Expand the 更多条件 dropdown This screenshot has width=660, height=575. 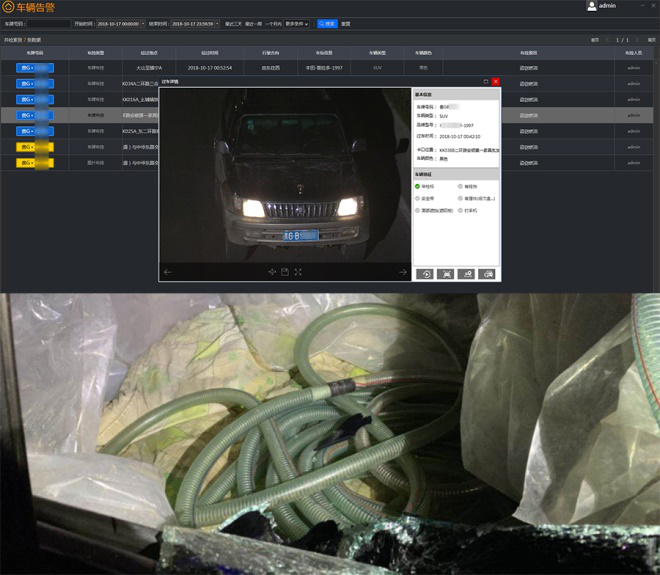pyautogui.click(x=297, y=23)
